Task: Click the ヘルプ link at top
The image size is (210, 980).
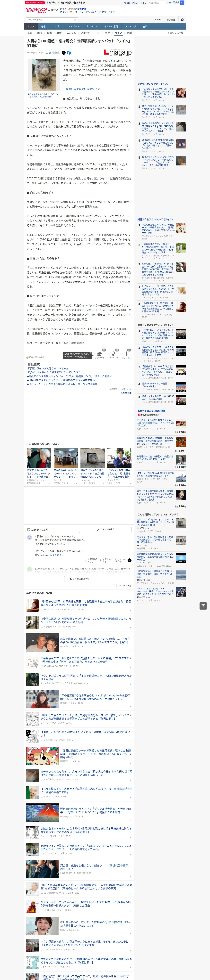Action: click(x=143, y=3)
